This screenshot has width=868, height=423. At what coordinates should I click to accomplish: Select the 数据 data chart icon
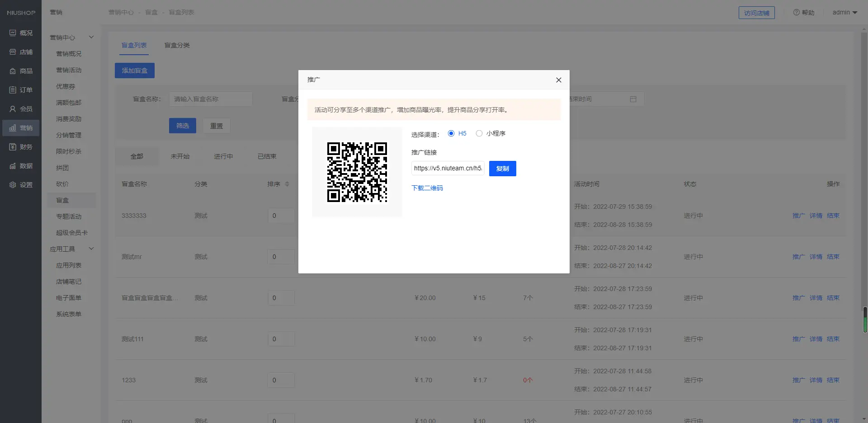(x=13, y=166)
